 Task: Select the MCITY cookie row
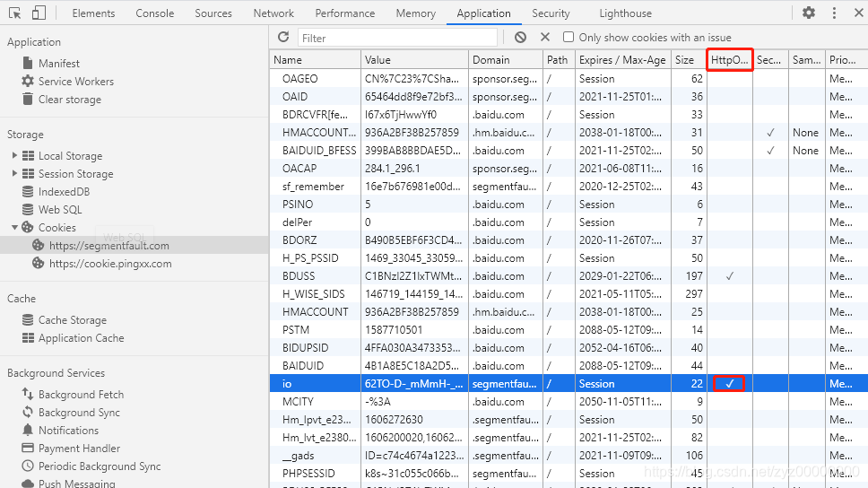point(569,402)
